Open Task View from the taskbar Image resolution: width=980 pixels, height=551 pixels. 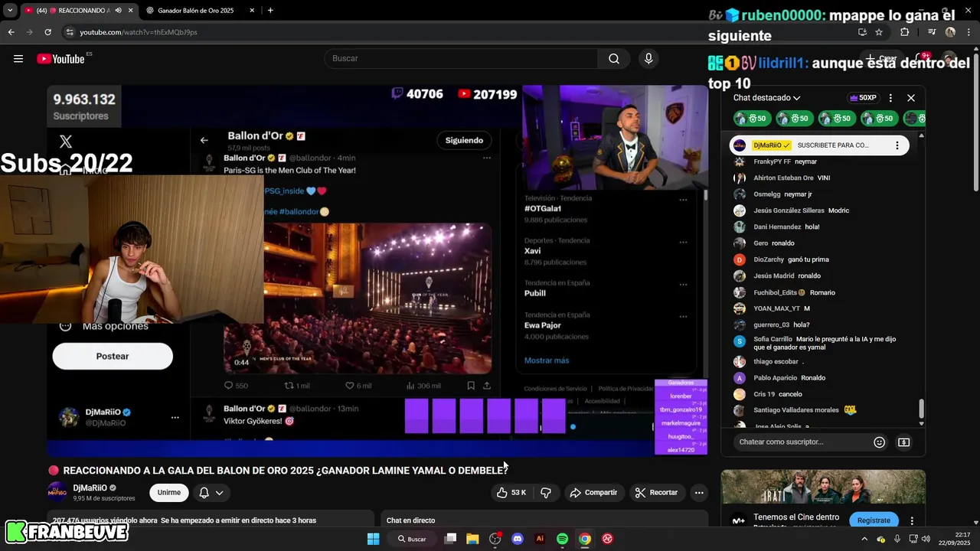(x=450, y=539)
